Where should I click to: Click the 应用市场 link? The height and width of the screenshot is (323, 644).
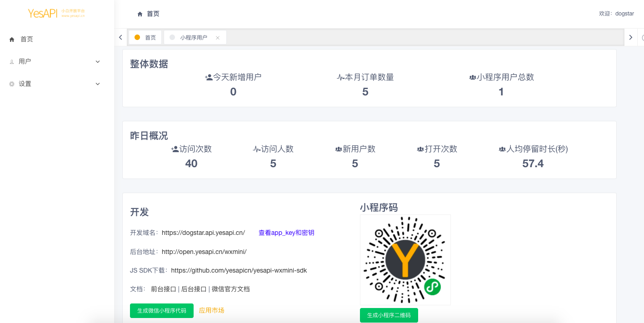click(x=211, y=311)
